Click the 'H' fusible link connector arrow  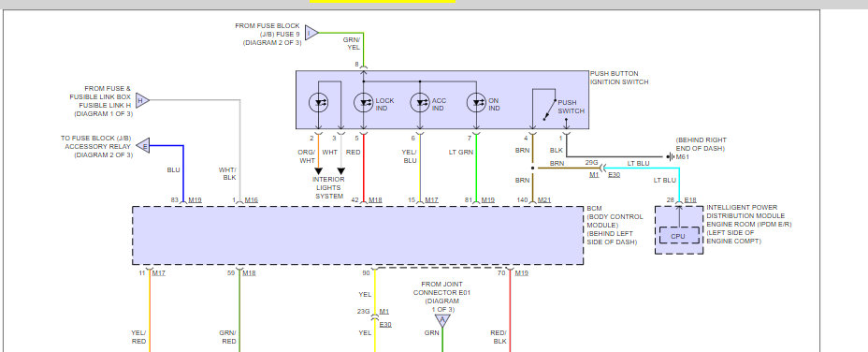(142, 100)
